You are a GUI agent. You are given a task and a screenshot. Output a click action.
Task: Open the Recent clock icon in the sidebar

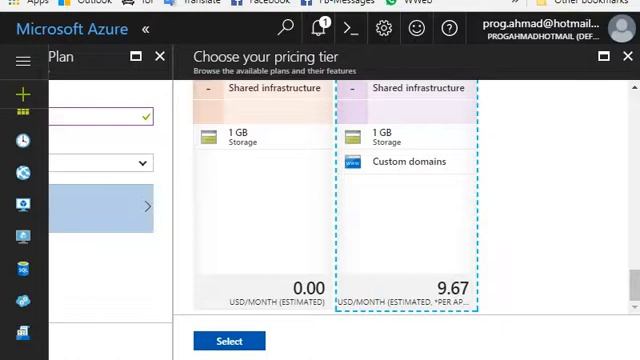click(x=23, y=140)
